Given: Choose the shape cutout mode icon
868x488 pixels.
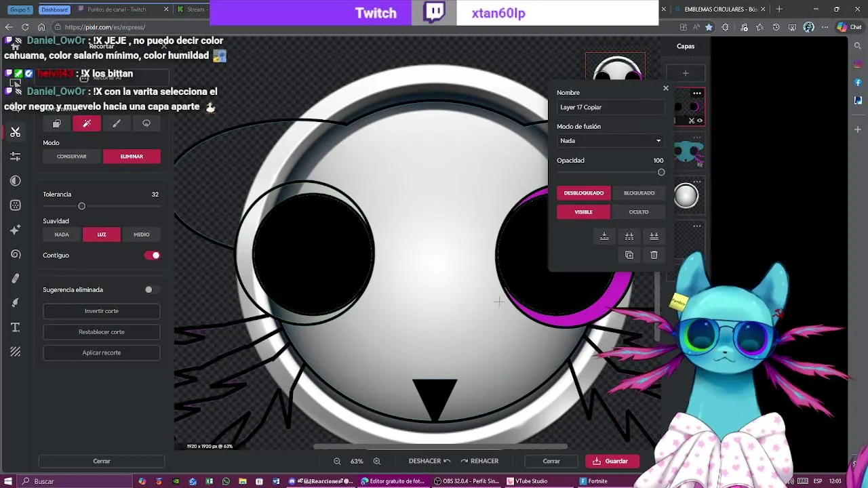Looking at the screenshot, I should (57, 123).
